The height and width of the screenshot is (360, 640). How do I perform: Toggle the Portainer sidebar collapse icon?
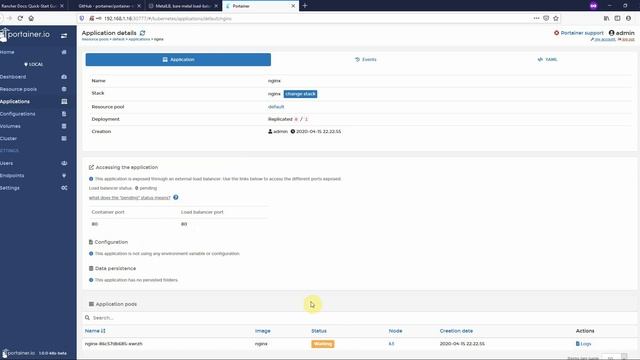tap(64, 36)
